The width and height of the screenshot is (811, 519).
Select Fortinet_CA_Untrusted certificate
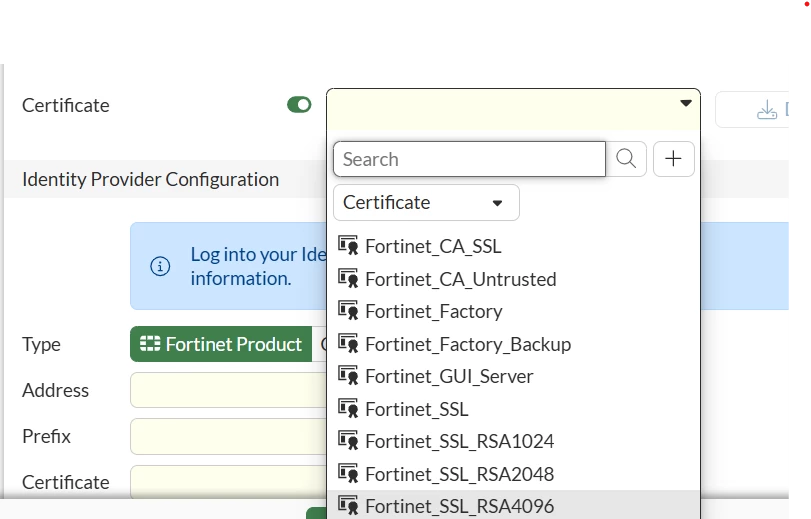coord(513,279)
